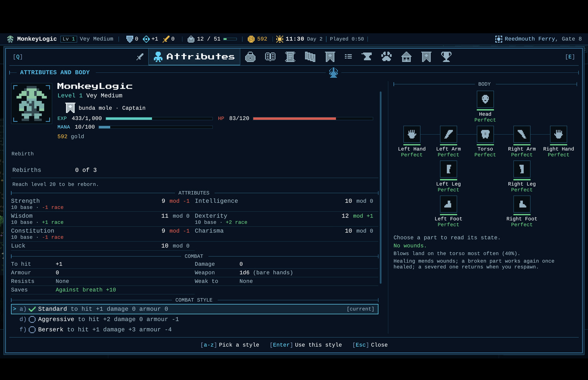Select the Left Leg body part
The height and width of the screenshot is (380, 588).
click(448, 169)
